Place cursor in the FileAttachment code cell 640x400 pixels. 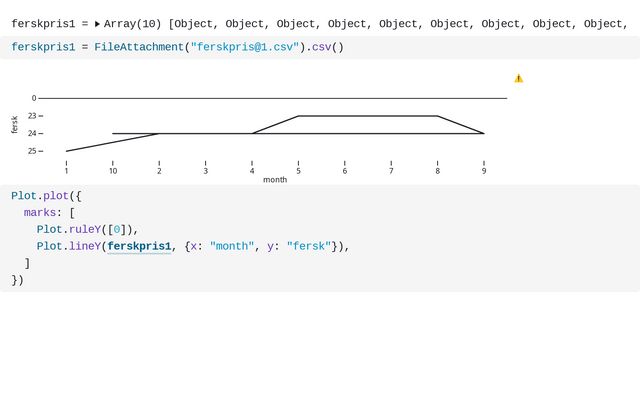[320, 47]
